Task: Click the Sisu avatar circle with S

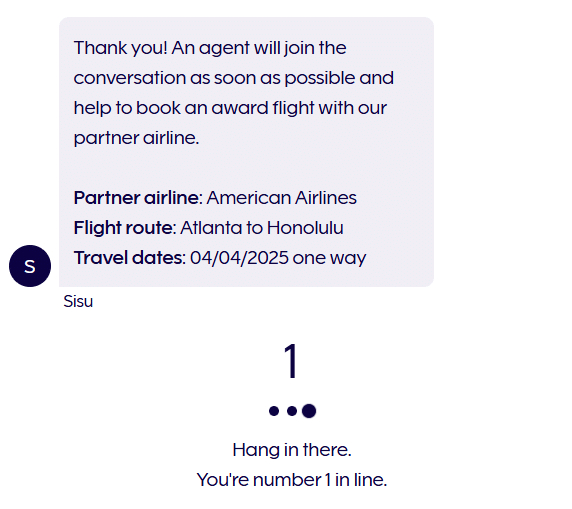Action: [30, 266]
